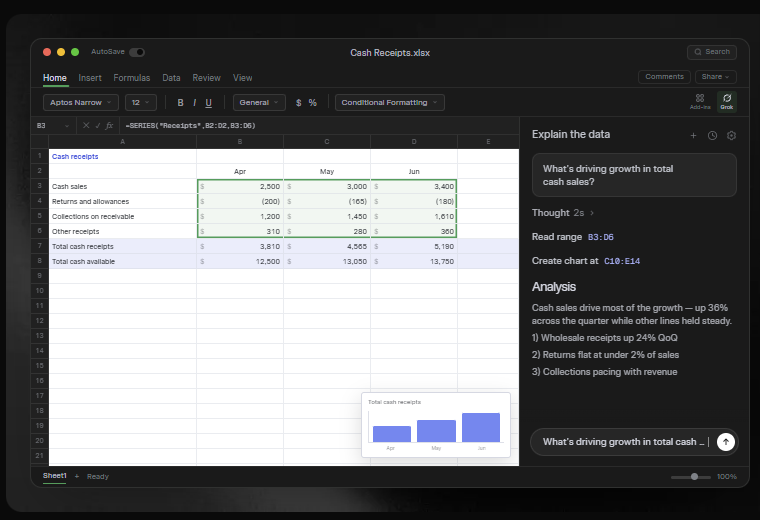Adjust the zoom slider
The width and height of the screenshot is (760, 520).
[691, 477]
